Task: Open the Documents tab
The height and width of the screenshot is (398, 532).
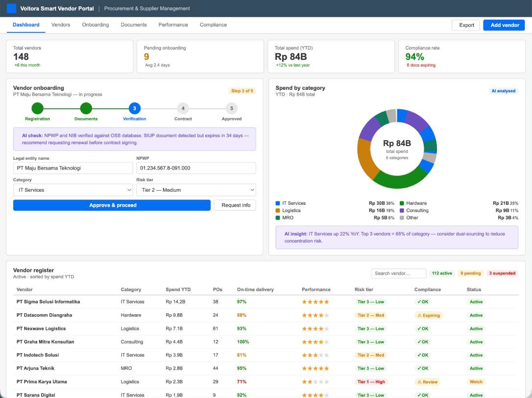Action: pyautogui.click(x=134, y=25)
